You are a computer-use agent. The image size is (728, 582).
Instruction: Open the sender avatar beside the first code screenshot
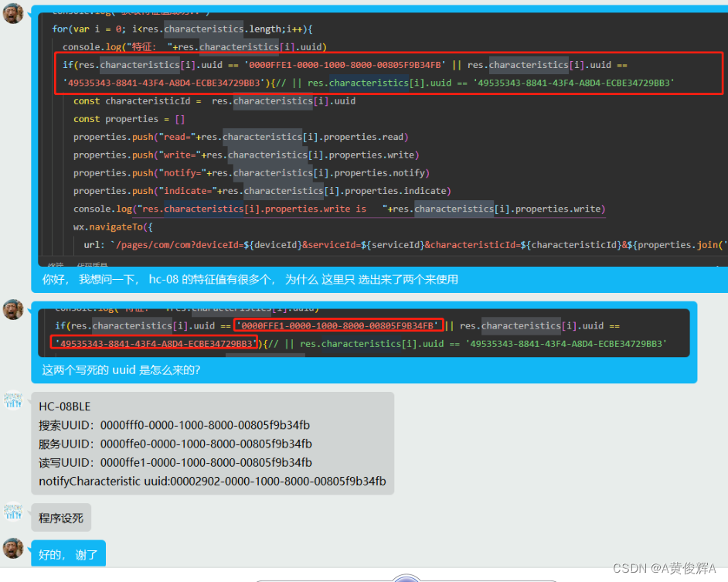pos(13,13)
